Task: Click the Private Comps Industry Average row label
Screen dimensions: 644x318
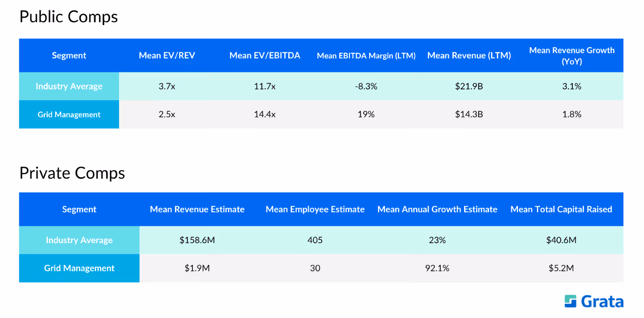Action: pyautogui.click(x=79, y=240)
